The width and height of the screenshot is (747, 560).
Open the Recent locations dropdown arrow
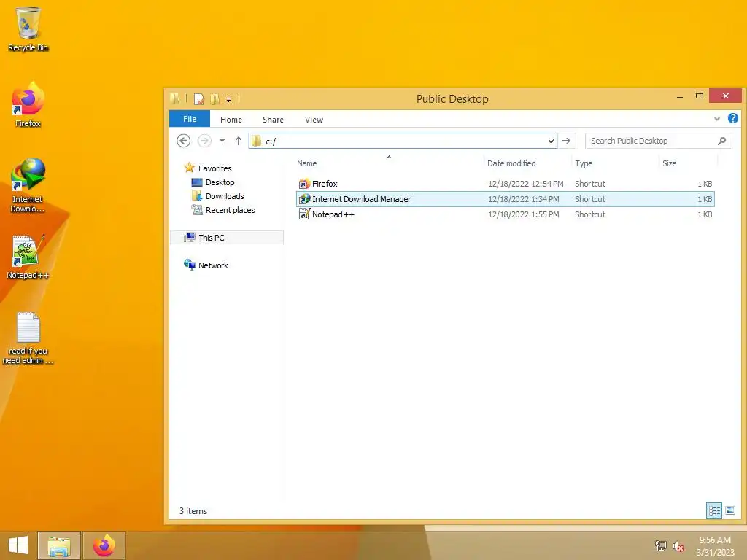(x=222, y=141)
